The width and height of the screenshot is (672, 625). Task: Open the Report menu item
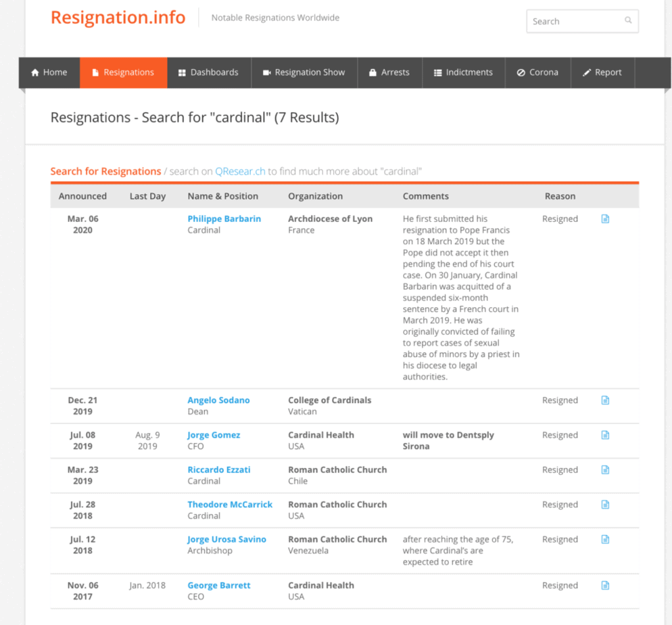(602, 72)
